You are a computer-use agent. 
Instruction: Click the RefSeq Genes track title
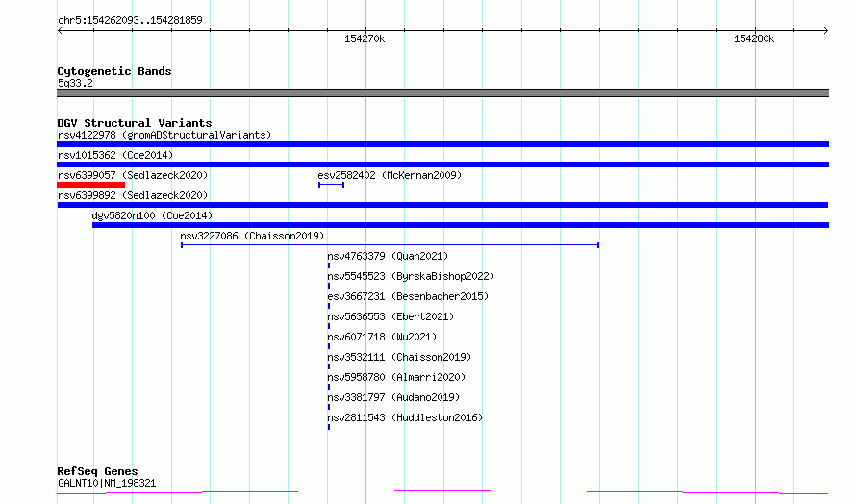coord(97,471)
